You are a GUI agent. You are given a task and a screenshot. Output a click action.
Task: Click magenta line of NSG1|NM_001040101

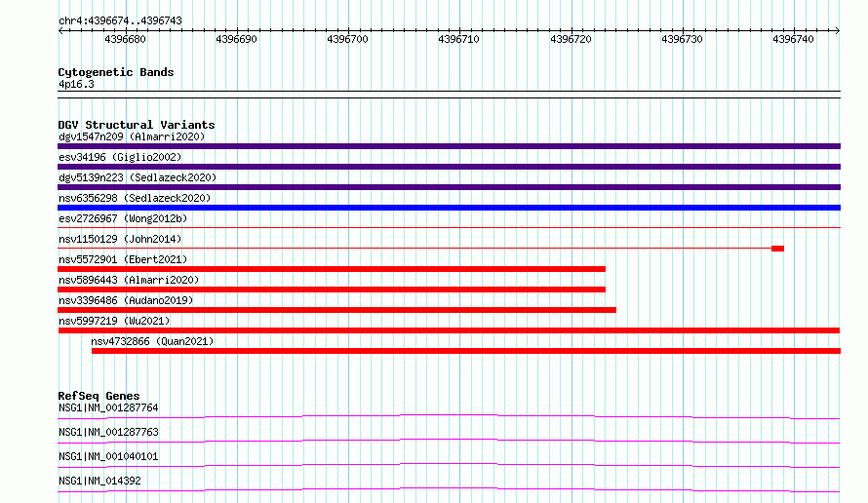coord(449,464)
